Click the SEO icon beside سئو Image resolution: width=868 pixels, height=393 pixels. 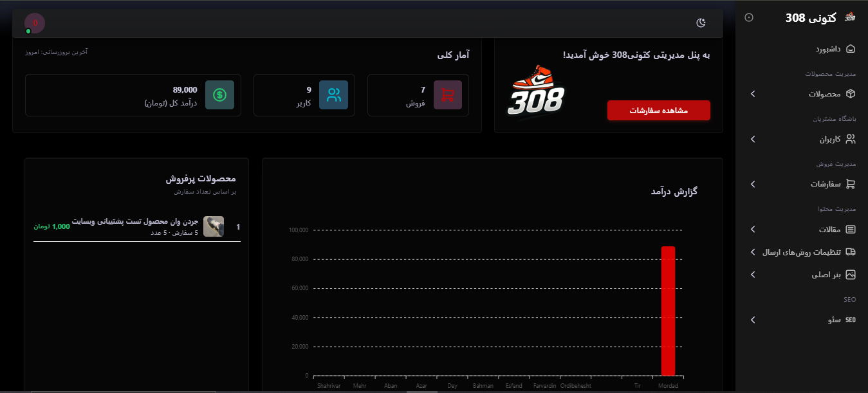(851, 320)
